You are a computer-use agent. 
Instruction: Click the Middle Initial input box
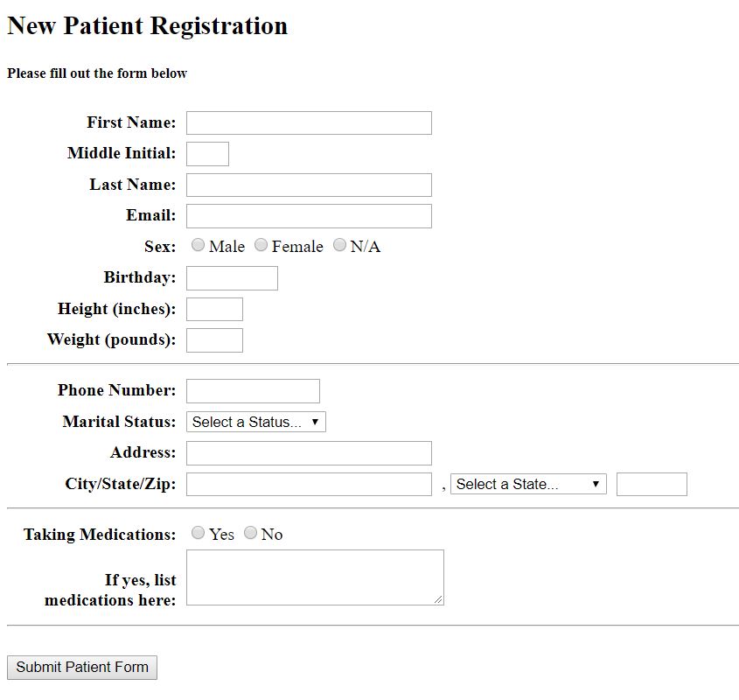tap(208, 154)
